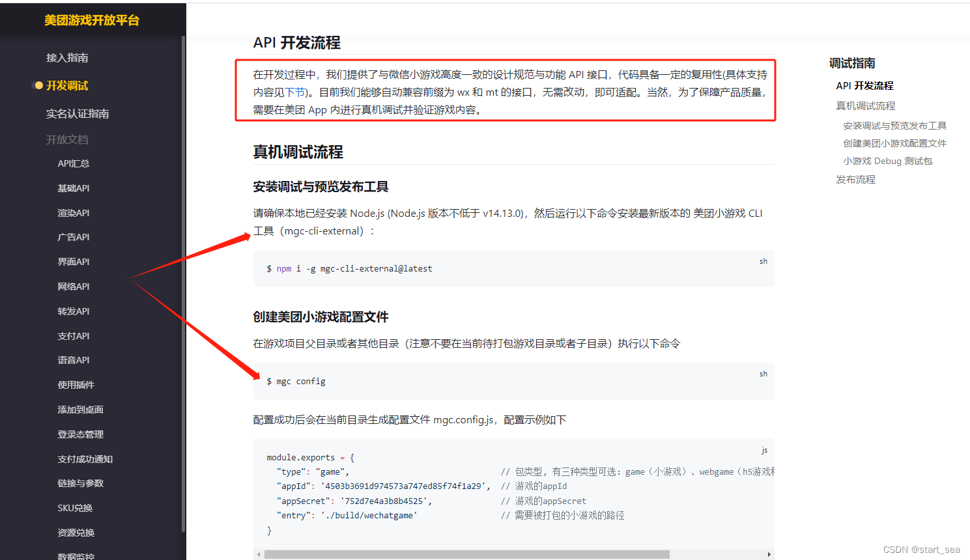Click the appId value in config code
This screenshot has width=970, height=560.
pos(403,486)
